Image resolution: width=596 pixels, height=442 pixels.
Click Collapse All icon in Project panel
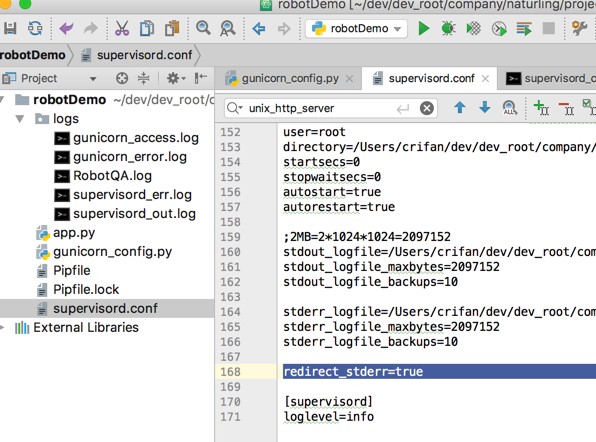143,79
